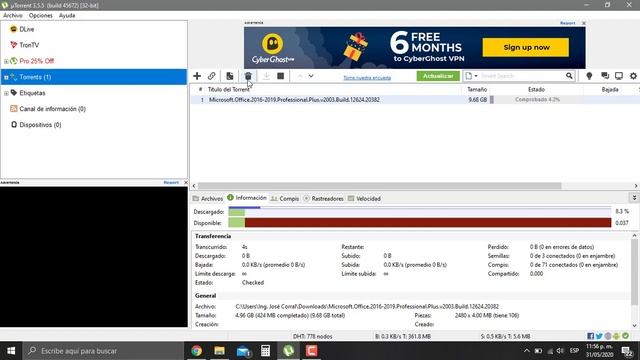The width and height of the screenshot is (640, 360).
Task: Click the search magnifier icon
Action: point(569,76)
